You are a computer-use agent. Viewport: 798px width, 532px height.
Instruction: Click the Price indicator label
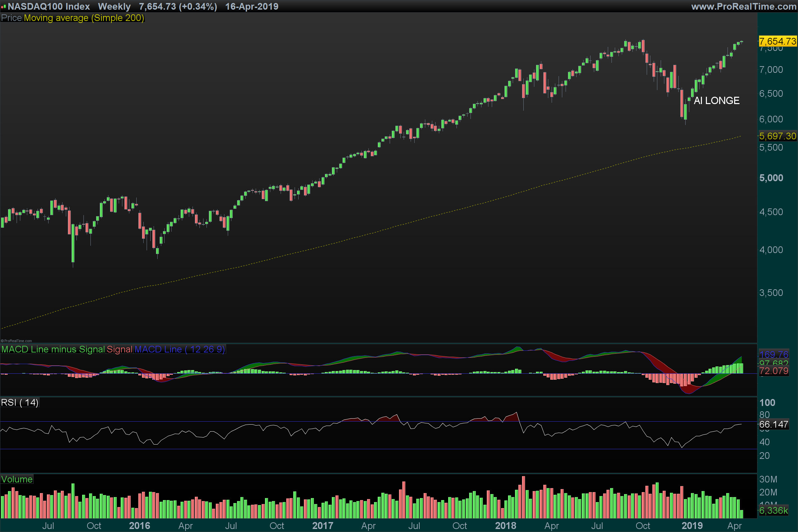pyautogui.click(x=12, y=18)
